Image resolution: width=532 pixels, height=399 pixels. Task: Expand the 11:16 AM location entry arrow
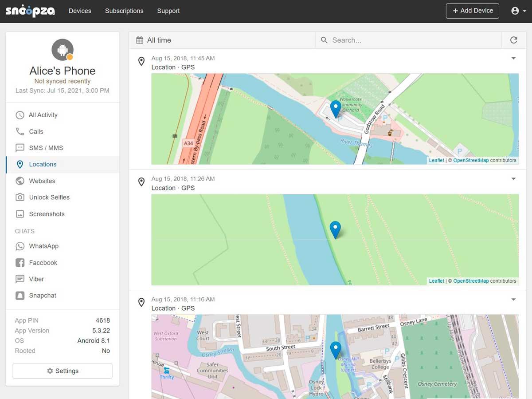[513, 300]
